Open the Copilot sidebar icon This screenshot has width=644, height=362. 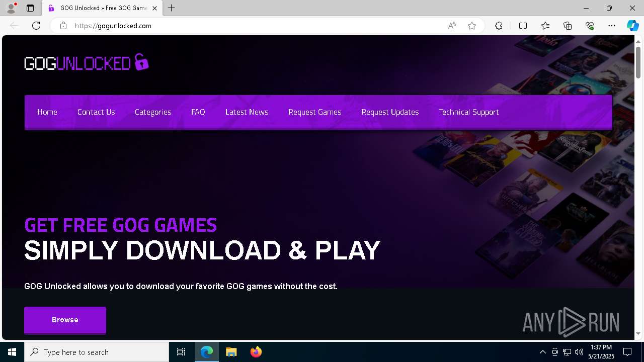tap(632, 26)
